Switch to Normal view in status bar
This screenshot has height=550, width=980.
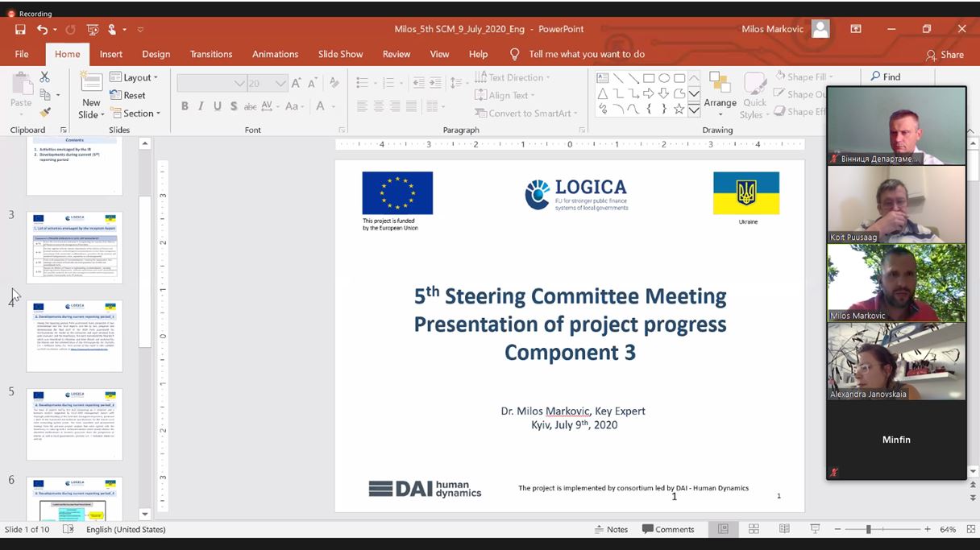(x=723, y=529)
